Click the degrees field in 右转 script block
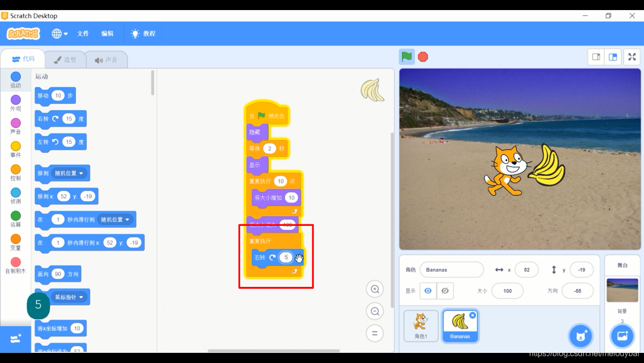Screen dimensions: 644x363 point(285,257)
